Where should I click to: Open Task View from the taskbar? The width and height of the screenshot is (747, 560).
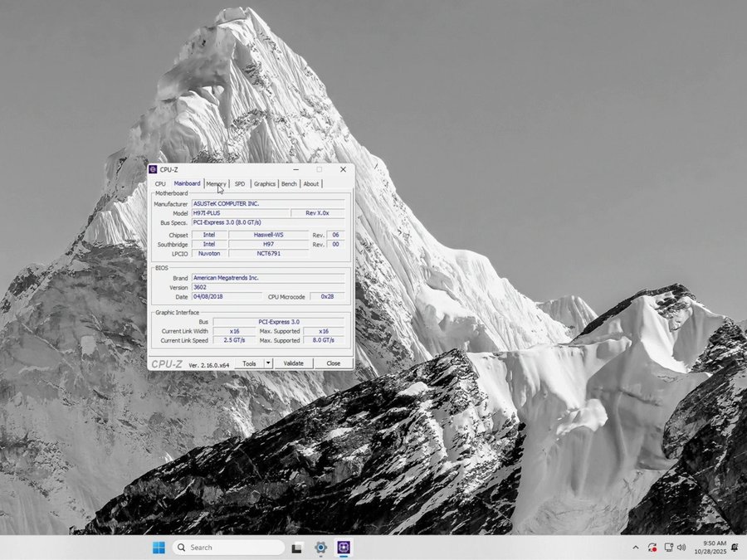point(297,548)
